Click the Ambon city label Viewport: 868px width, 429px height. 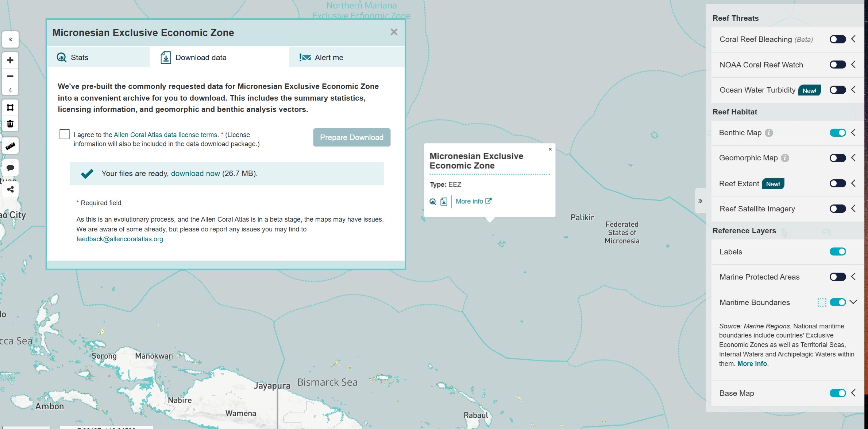coord(50,406)
